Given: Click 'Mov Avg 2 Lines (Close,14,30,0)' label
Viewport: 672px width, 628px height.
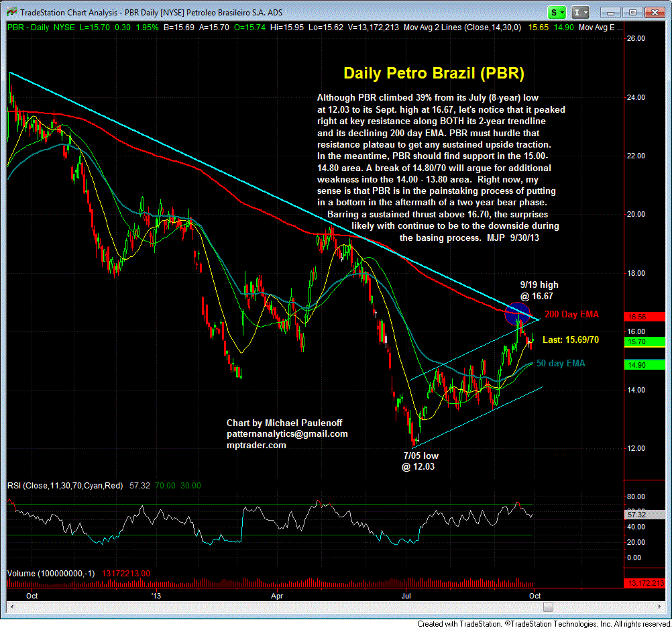Looking at the screenshot, I should [x=463, y=28].
